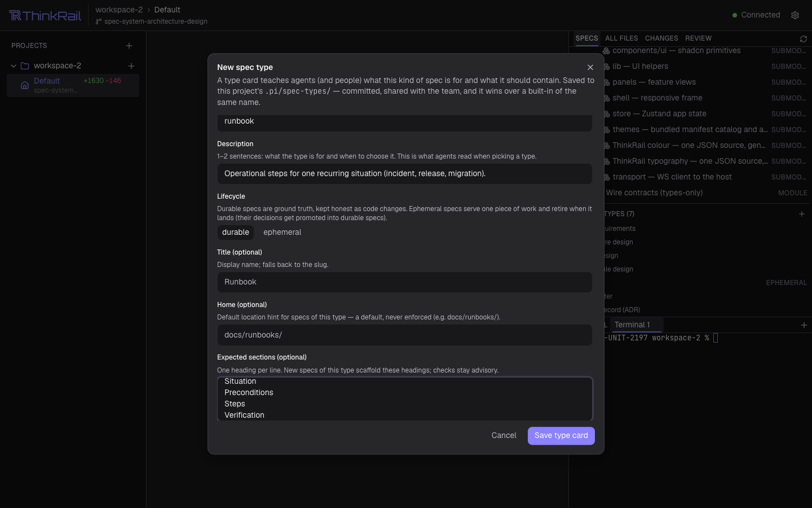Select the ephemeral lifecycle option

click(x=283, y=233)
